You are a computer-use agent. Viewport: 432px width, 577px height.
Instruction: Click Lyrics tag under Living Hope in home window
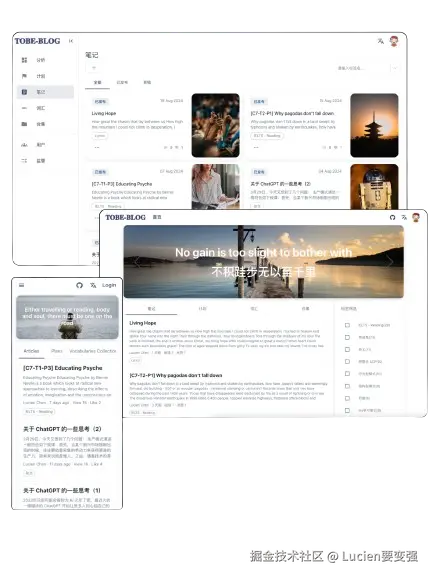tap(135, 361)
